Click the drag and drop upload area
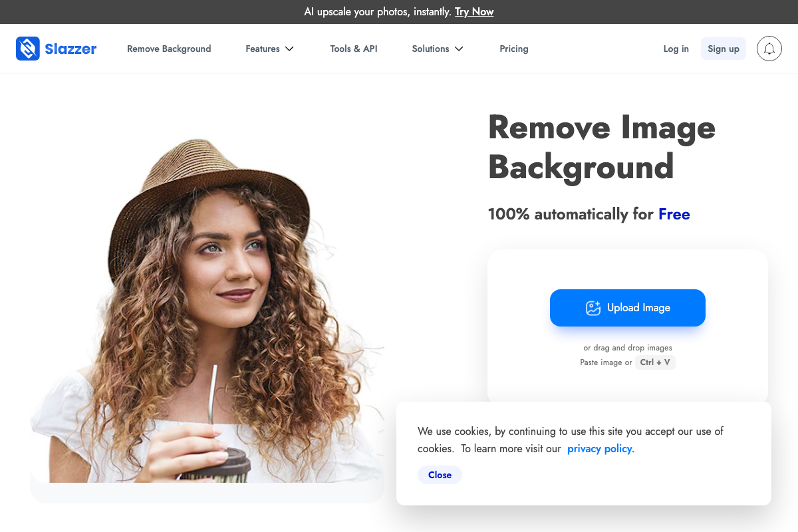 627,347
